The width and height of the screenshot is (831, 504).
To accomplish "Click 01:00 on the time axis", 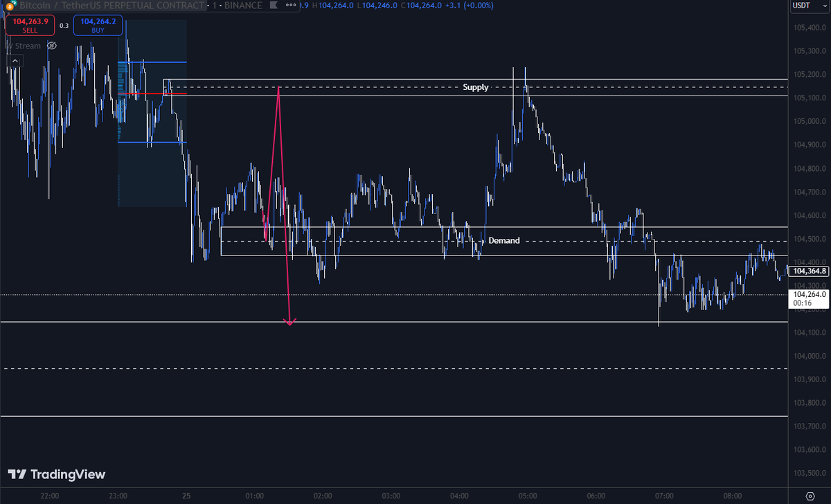I will [x=255, y=496].
